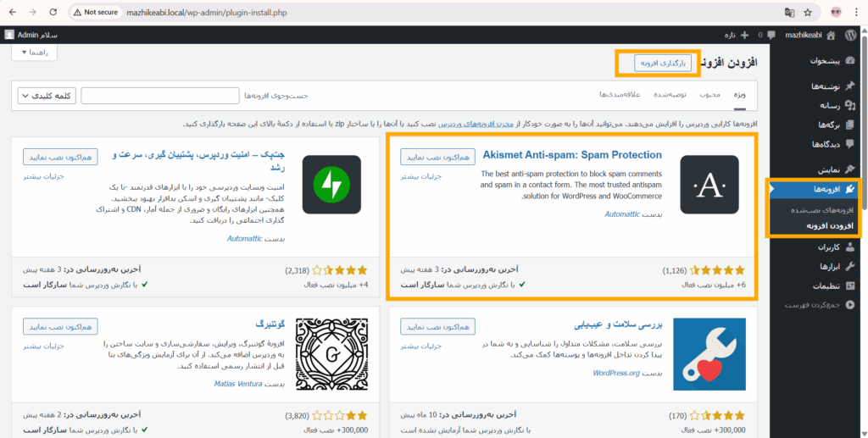Screen dimensions: 868x438
Task: Switch to the علاقه‌مندی‌ها favorites tab
Action: pos(620,95)
